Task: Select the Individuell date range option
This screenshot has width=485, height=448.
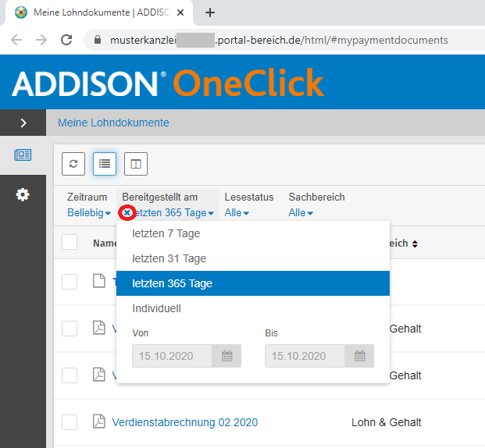Action: (x=157, y=308)
